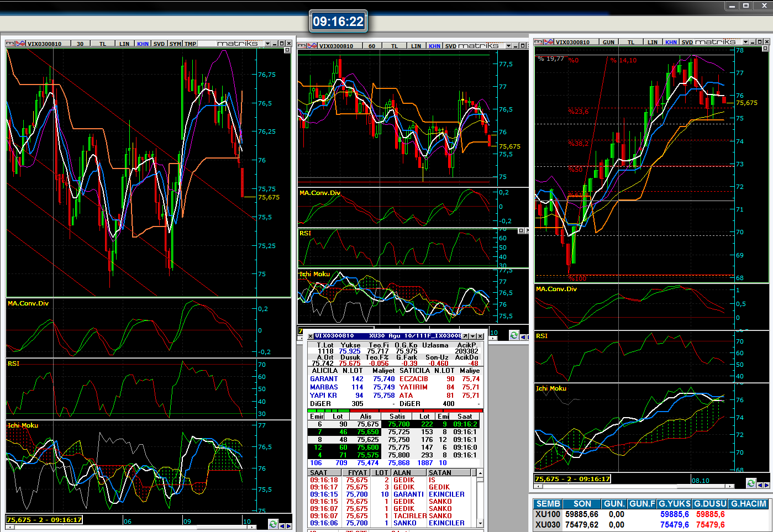Click the chart type icon in the GUN chart

(549, 42)
